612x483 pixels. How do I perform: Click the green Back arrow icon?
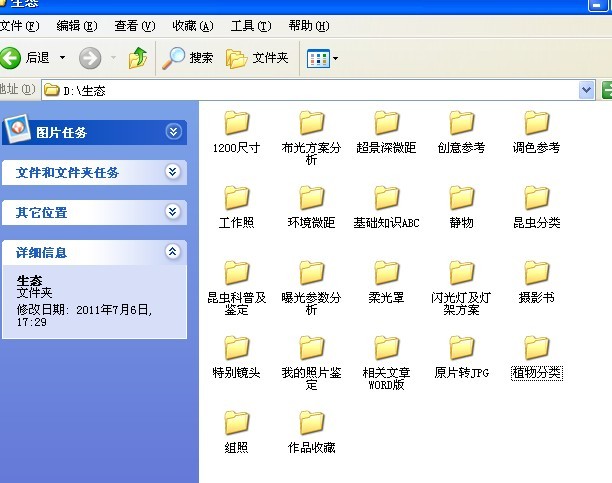pyautogui.click(x=10, y=58)
